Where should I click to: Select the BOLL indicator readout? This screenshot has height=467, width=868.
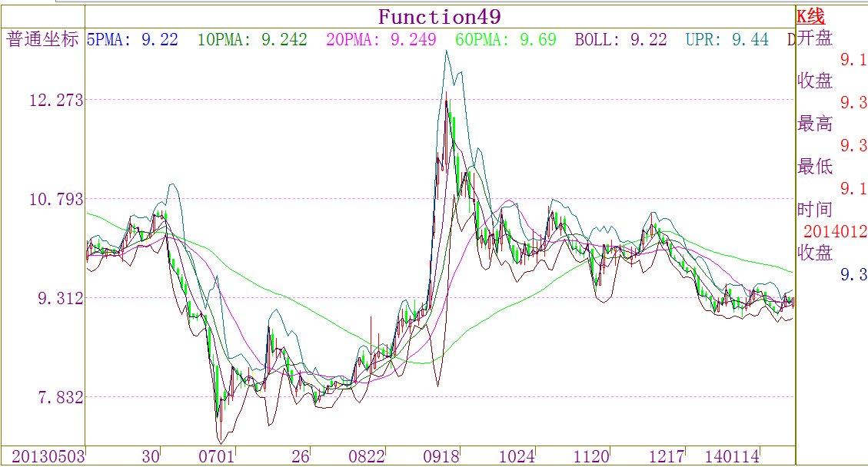pyautogui.click(x=620, y=40)
